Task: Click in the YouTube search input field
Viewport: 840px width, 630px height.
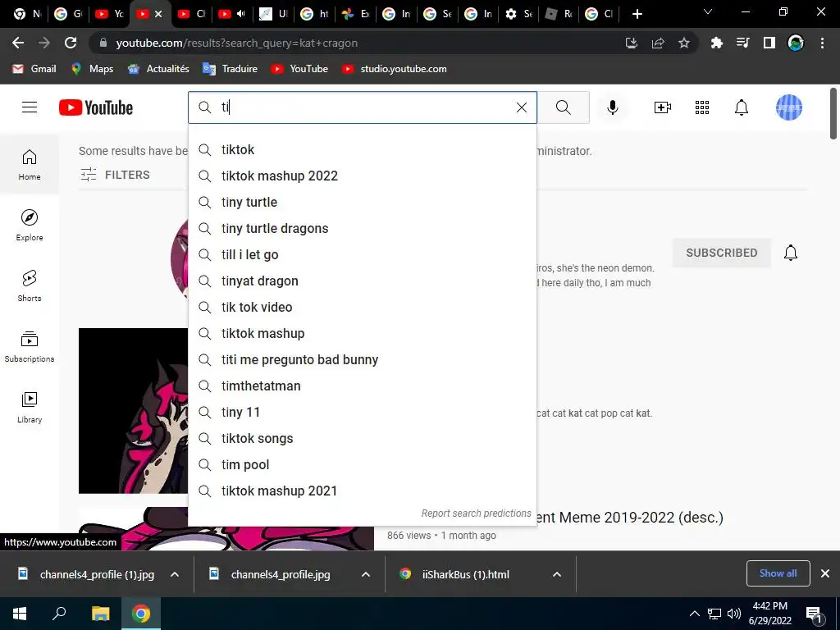Action: coord(364,107)
